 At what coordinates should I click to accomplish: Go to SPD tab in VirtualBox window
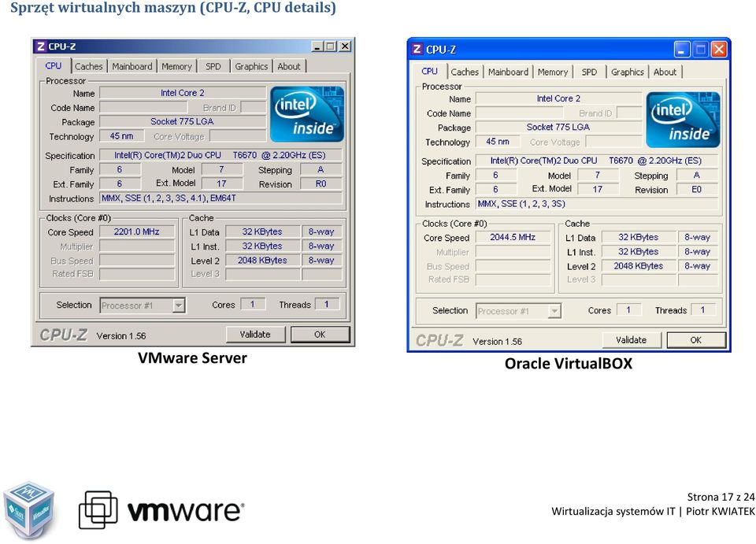589,72
